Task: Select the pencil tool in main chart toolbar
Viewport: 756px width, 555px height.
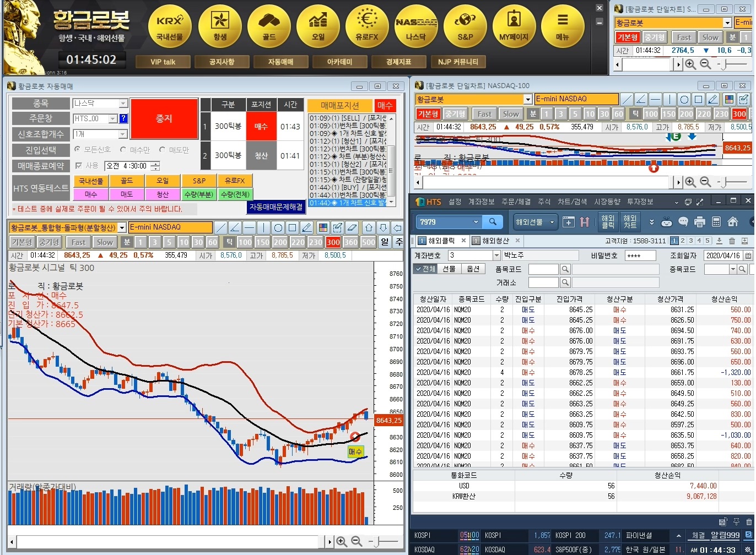Action: [307, 227]
